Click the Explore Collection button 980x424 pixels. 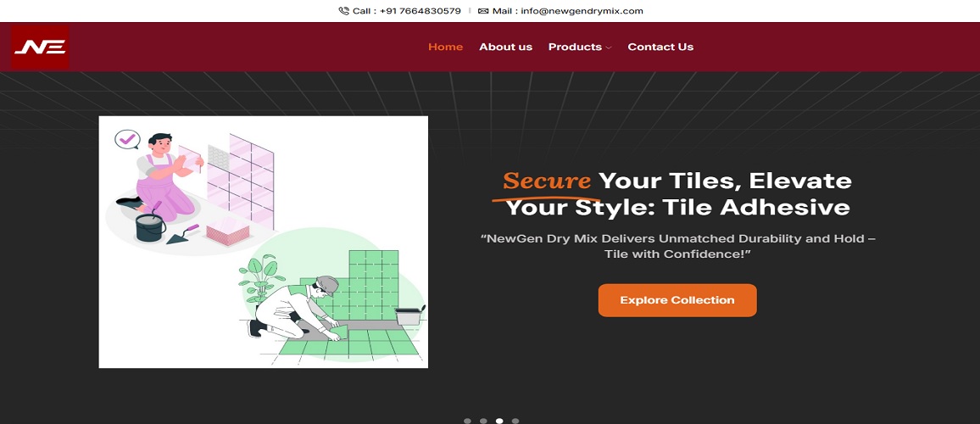(677, 300)
